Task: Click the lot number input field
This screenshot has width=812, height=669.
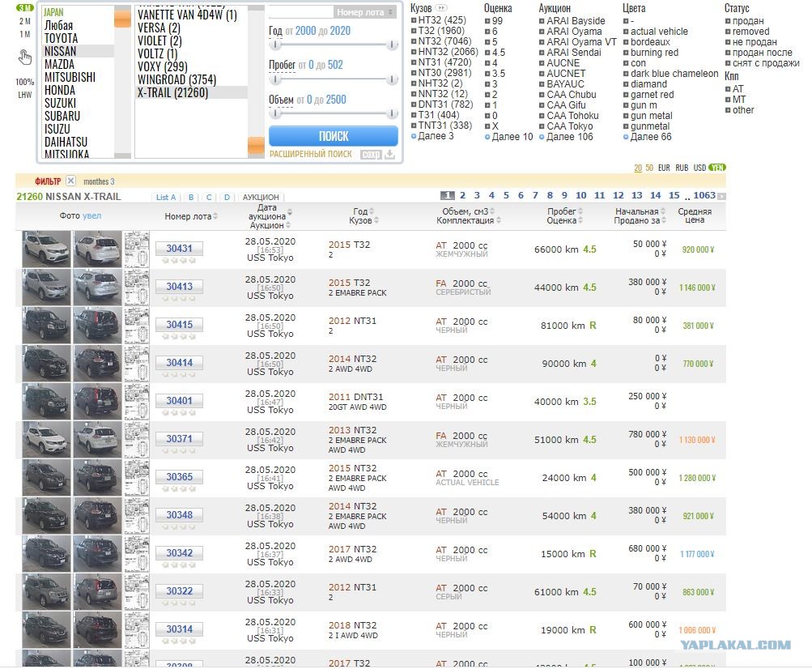Action: (x=301, y=12)
